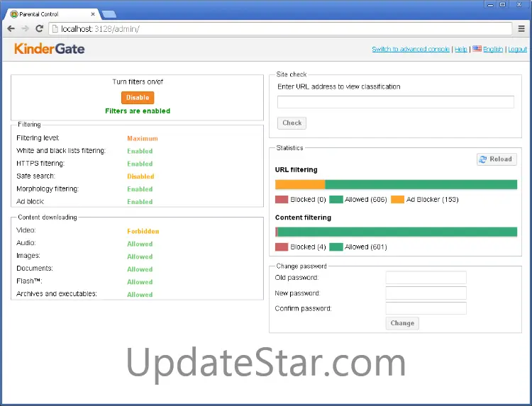Open Switch to advanced console link

point(411,49)
